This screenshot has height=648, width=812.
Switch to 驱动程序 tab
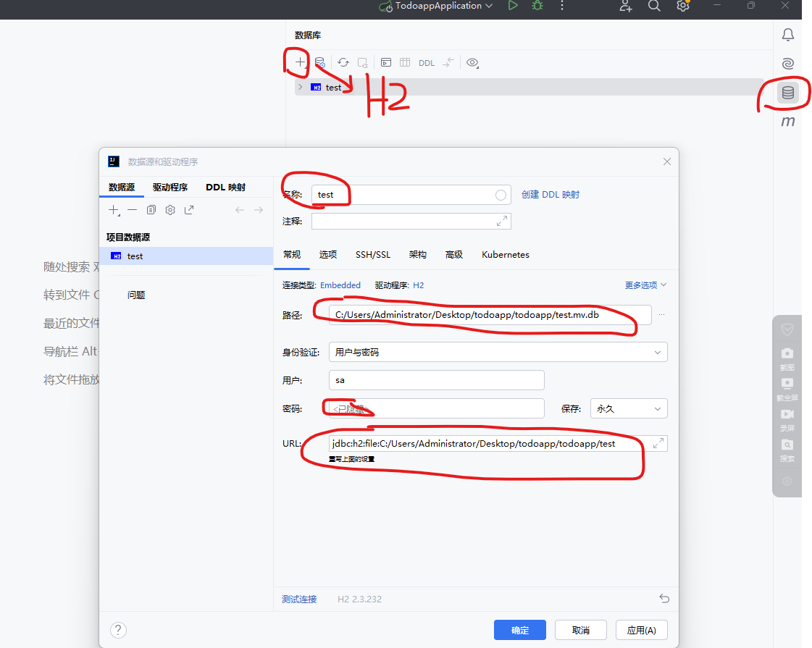click(169, 187)
